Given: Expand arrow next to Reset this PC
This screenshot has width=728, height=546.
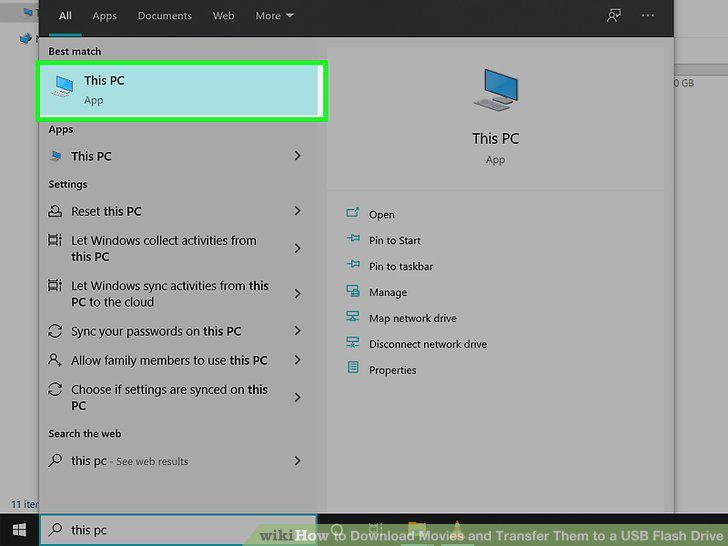Looking at the screenshot, I should pos(298,211).
